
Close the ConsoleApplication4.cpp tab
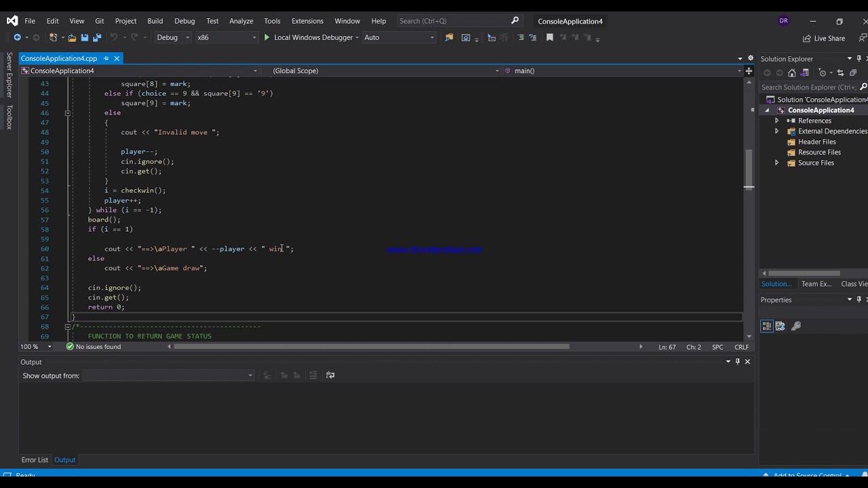click(117, 59)
